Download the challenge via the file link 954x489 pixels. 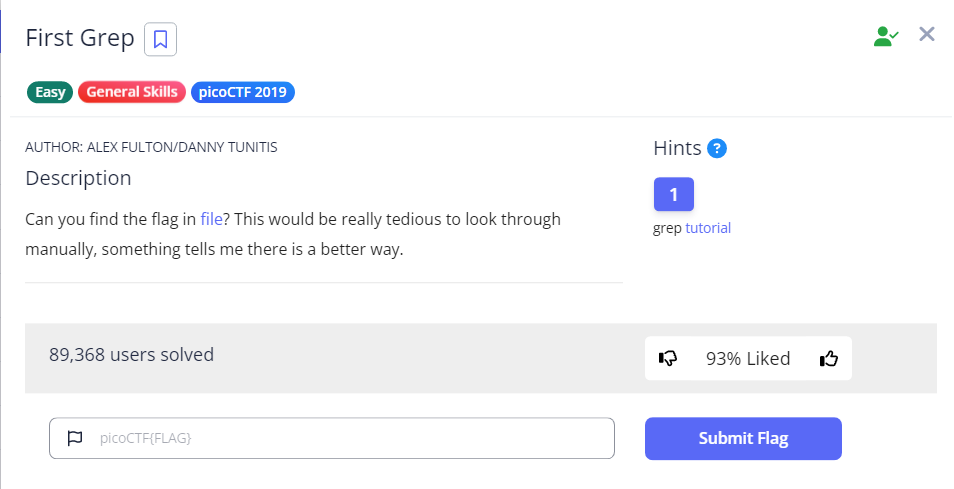211,219
